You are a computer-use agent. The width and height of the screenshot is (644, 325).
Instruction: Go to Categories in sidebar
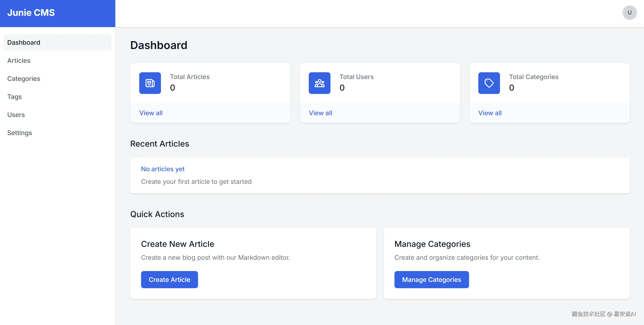(24, 79)
